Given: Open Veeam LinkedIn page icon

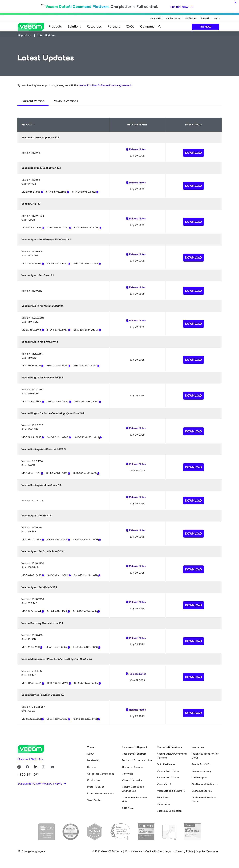Looking at the screenshot, I should pyautogui.click(x=36, y=767).
